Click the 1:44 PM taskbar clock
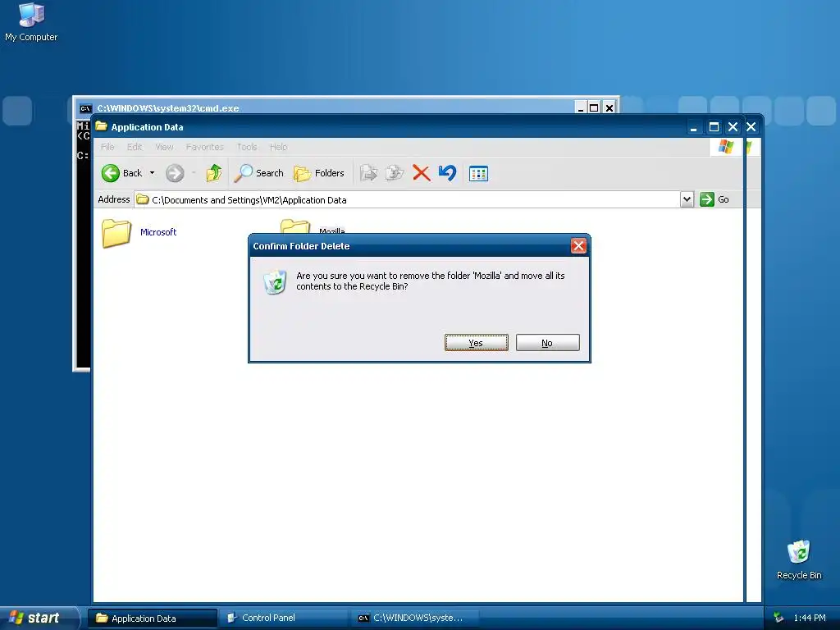The height and width of the screenshot is (630, 840). pyautogui.click(x=810, y=619)
